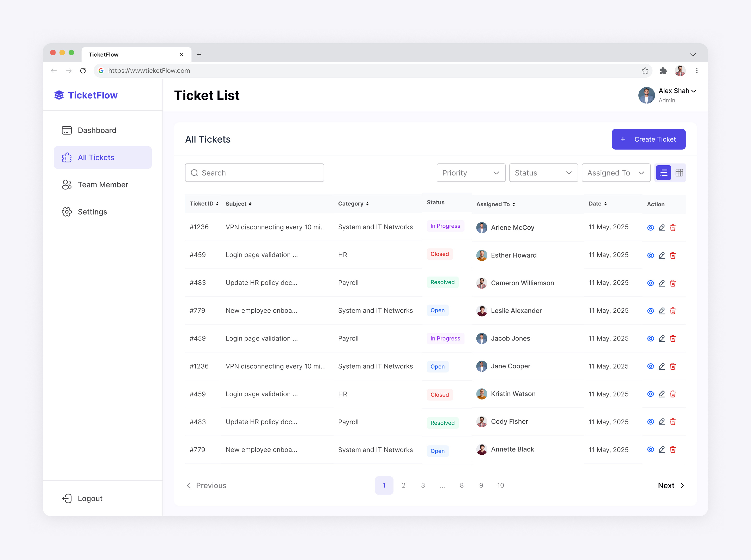The image size is (751, 560).
Task: Open Settings from the sidebar
Action: click(x=103, y=212)
